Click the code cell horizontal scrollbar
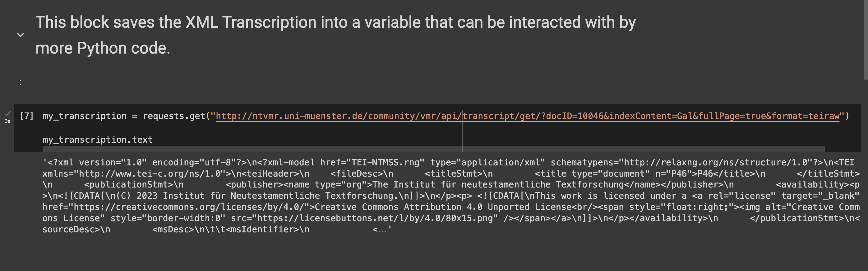The width and height of the screenshot is (868, 271). coord(434,149)
